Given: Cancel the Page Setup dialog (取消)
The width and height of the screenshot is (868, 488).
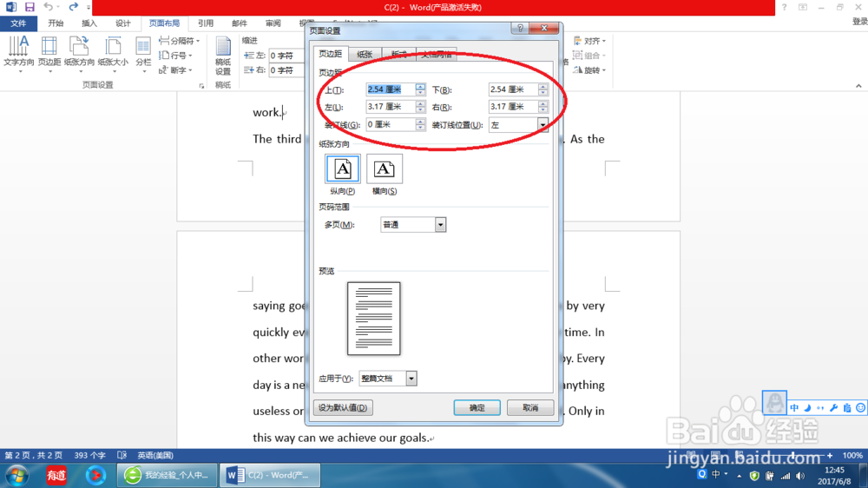Looking at the screenshot, I should [530, 408].
